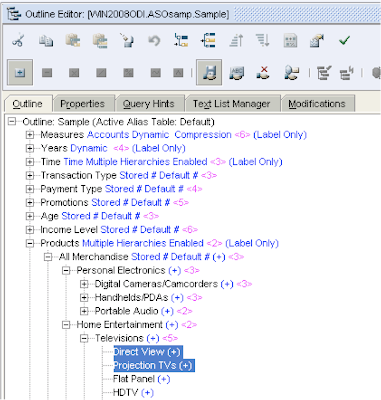Collapse the Televisions node
The image size is (381, 400).
coord(84,338)
